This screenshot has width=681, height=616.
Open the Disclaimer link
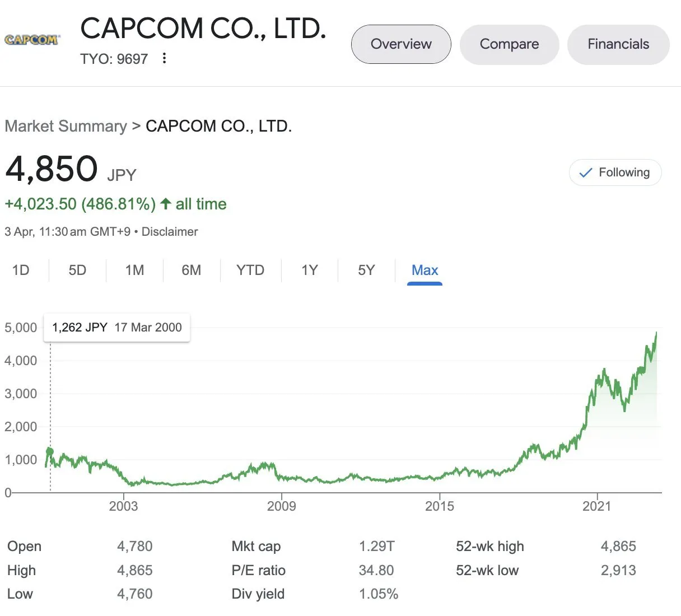coord(170,232)
